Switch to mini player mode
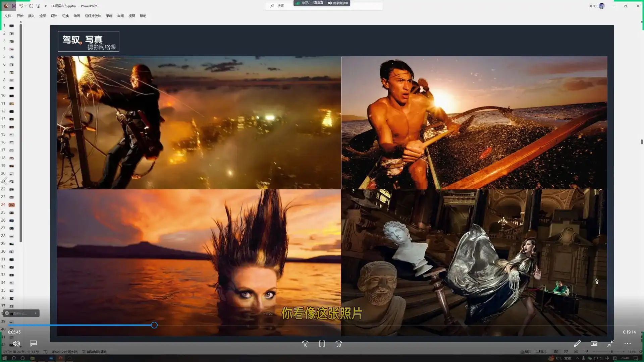644x362 pixels. (594, 344)
